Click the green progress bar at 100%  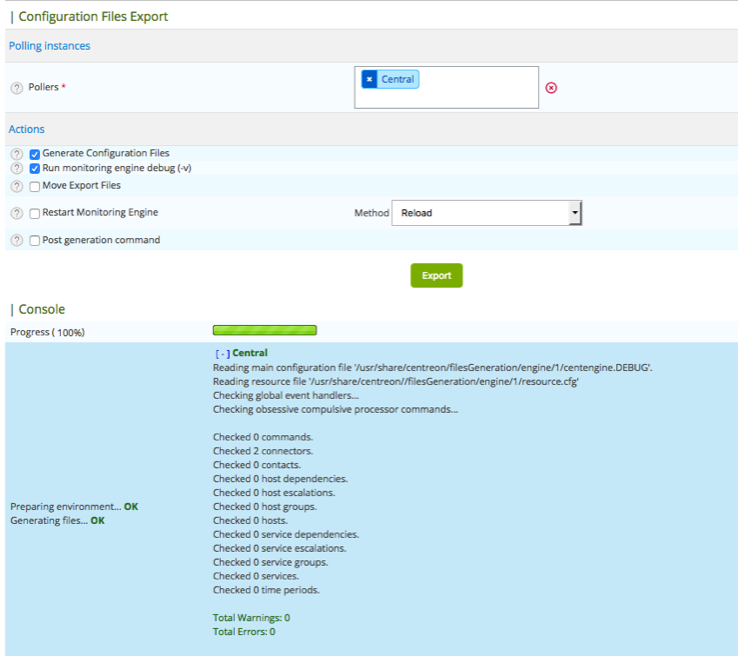point(265,331)
